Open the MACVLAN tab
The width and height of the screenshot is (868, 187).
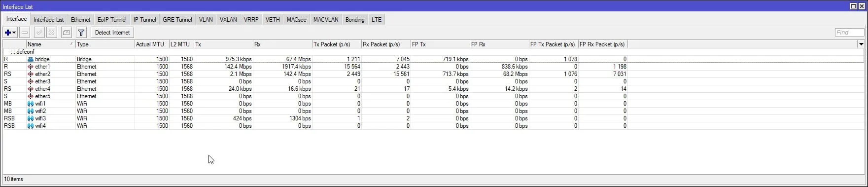(326, 20)
